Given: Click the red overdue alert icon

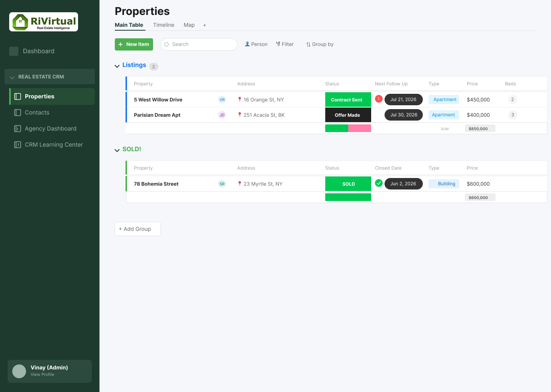Looking at the screenshot, I should coord(379,99).
